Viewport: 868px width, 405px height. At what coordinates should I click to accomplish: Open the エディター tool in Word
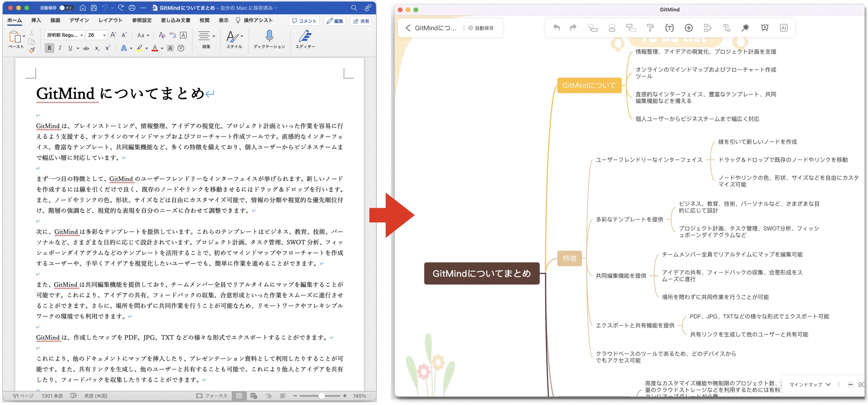coord(305,36)
